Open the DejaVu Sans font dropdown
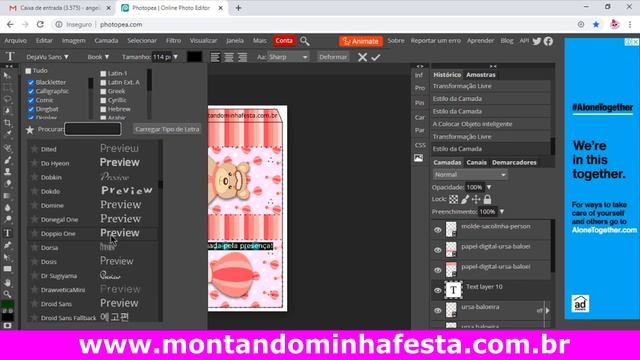This screenshot has height=360, width=640. [x=47, y=57]
